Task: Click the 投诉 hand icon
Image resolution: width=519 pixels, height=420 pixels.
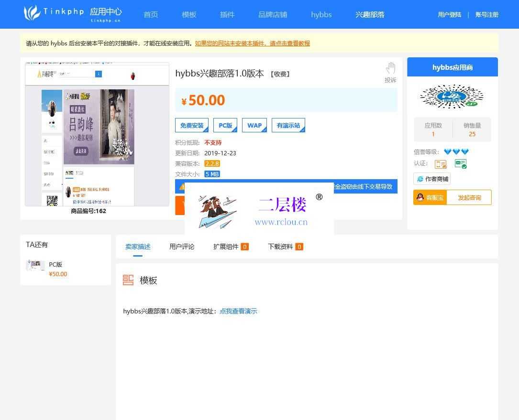Action: coord(391,68)
